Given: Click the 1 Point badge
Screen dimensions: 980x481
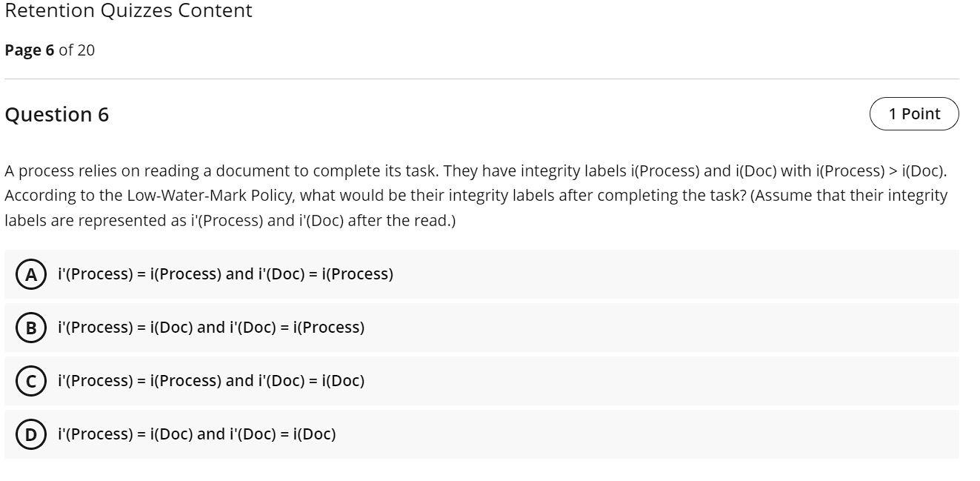Looking at the screenshot, I should (914, 113).
